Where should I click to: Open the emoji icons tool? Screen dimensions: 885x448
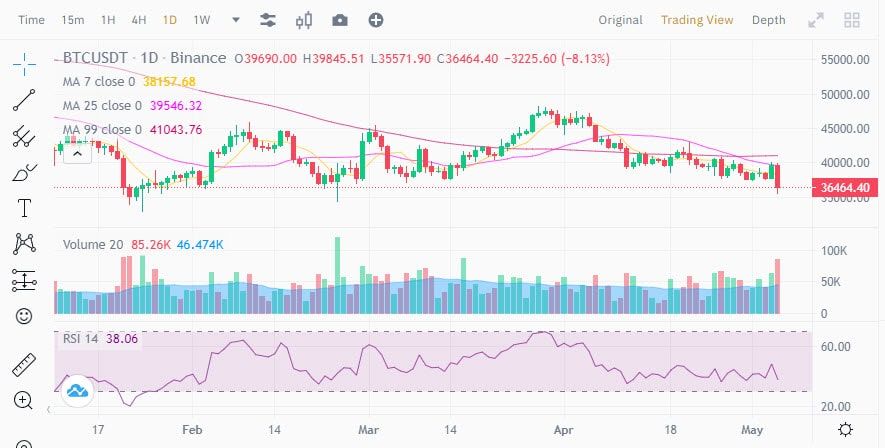[24, 316]
